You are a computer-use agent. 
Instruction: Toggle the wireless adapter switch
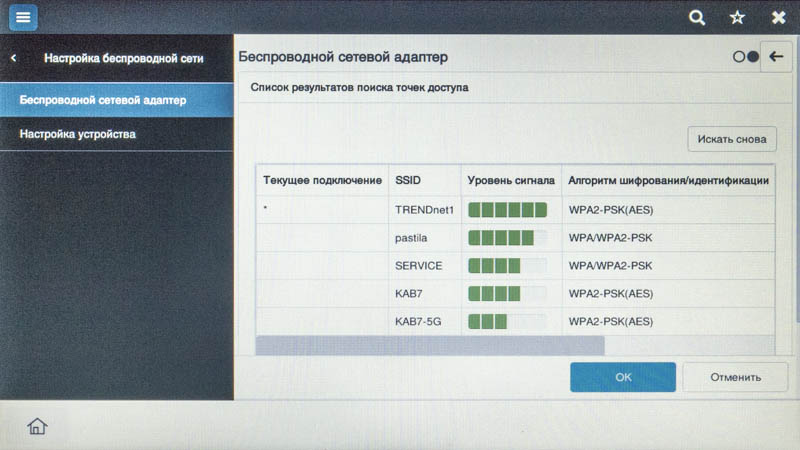click(745, 57)
